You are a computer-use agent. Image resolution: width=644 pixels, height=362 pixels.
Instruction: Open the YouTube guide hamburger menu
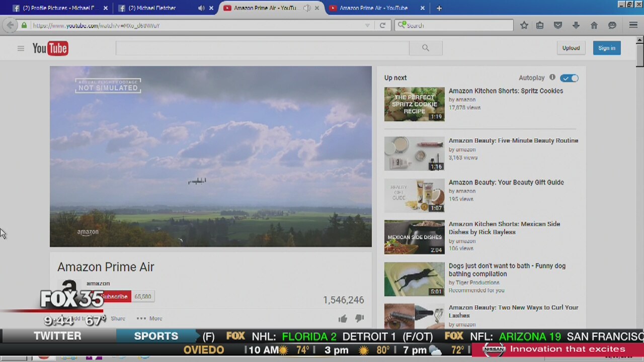21,48
